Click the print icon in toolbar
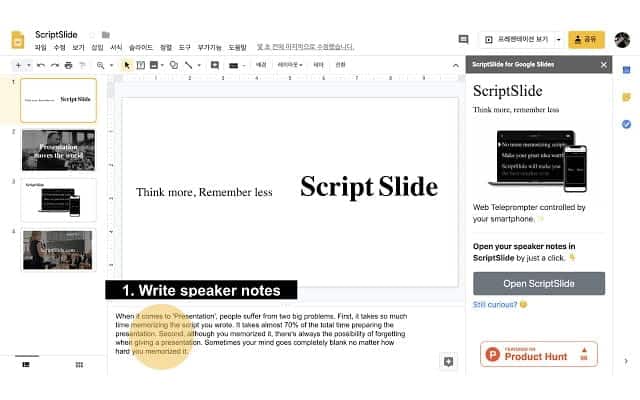The image size is (640, 400). point(68,65)
